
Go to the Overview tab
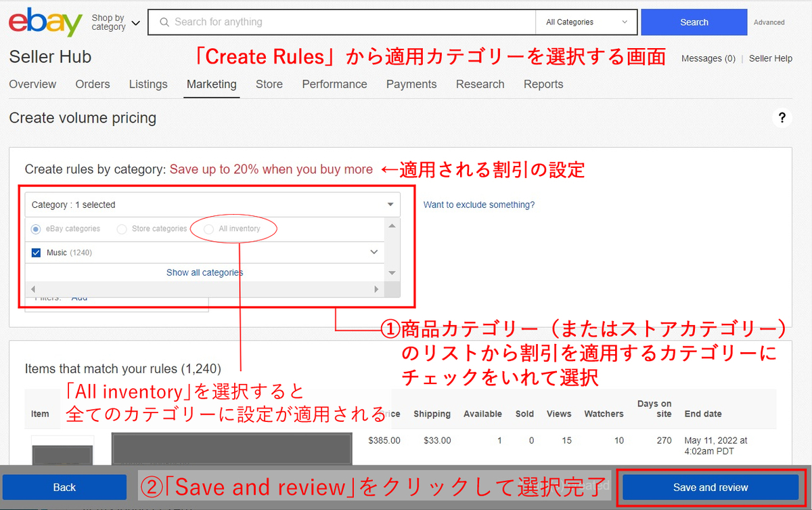pyautogui.click(x=32, y=84)
